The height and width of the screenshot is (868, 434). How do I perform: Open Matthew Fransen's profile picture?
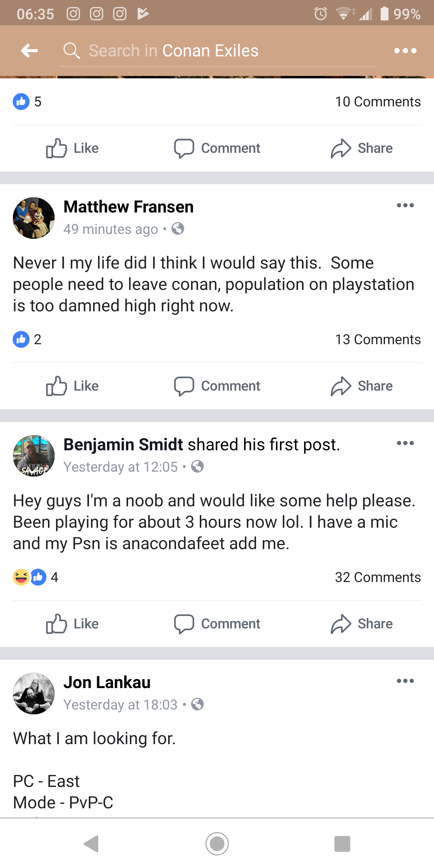click(34, 218)
